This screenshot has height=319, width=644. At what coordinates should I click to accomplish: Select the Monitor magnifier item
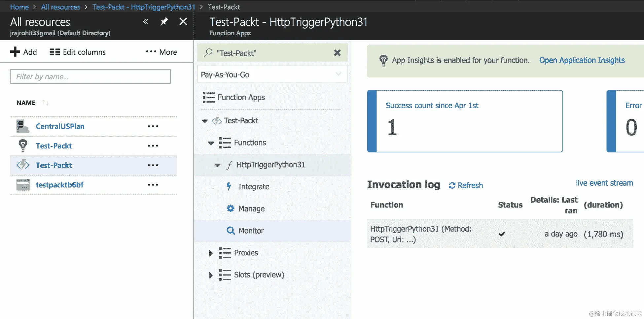[x=231, y=231]
